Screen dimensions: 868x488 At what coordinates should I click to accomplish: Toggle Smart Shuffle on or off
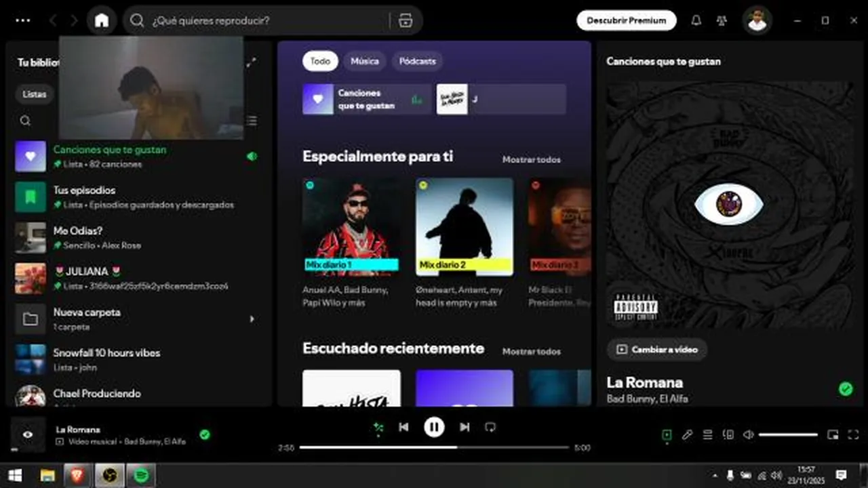point(378,427)
